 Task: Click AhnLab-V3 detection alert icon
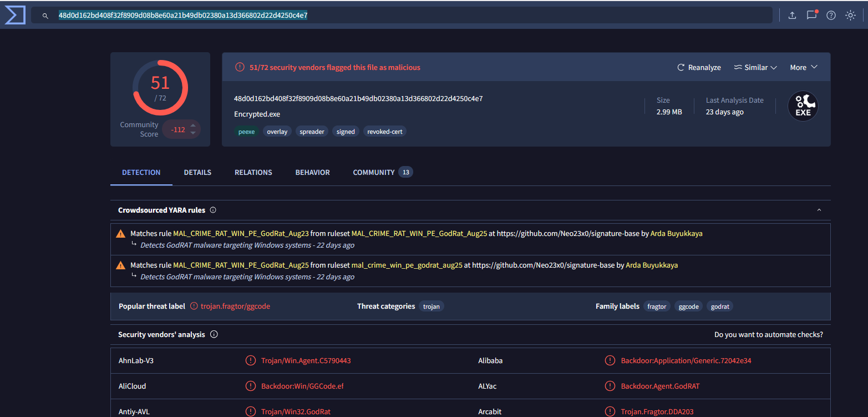click(x=250, y=361)
